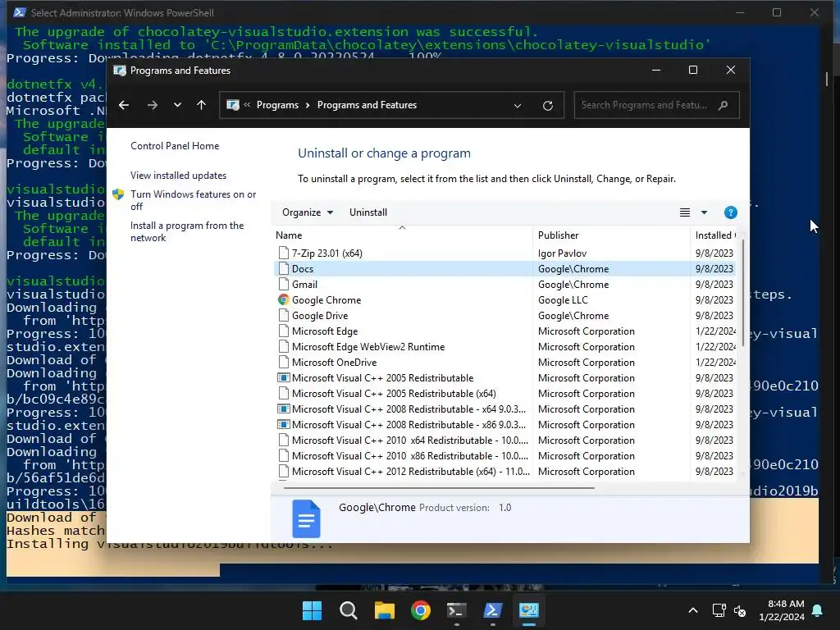Viewport: 840px width, 630px height.
Task: Select Microsoft Edge WebView2 Runtime
Action: coord(368,347)
